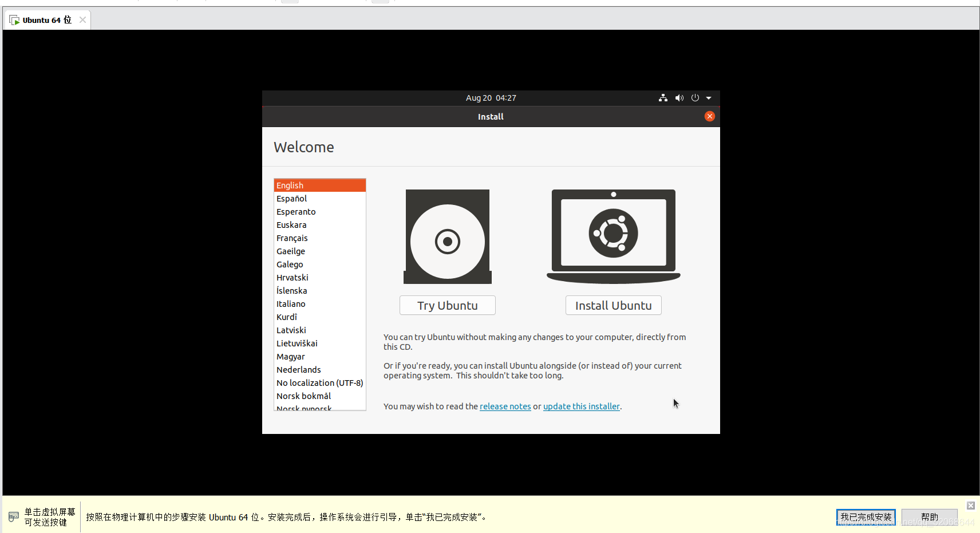The image size is (980, 533).
Task: Select Español language
Action: 320,199
